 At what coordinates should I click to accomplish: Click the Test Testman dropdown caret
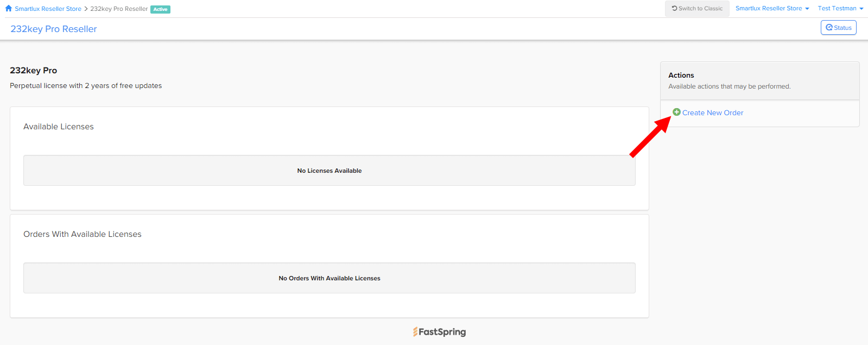tap(861, 9)
